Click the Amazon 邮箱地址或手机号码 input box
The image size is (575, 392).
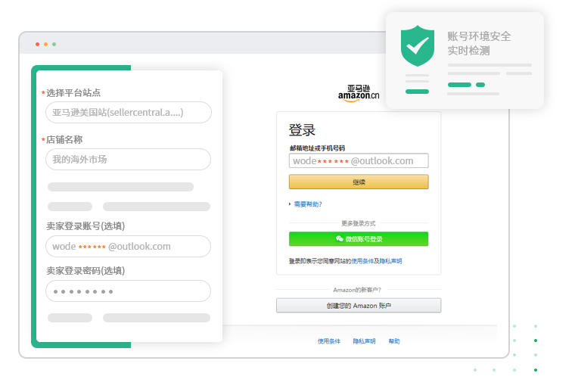(359, 160)
